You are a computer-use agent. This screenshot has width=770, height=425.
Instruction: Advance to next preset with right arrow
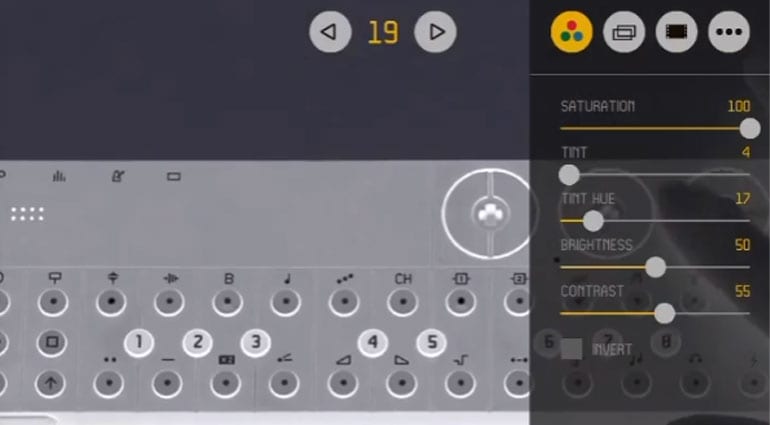tap(436, 32)
